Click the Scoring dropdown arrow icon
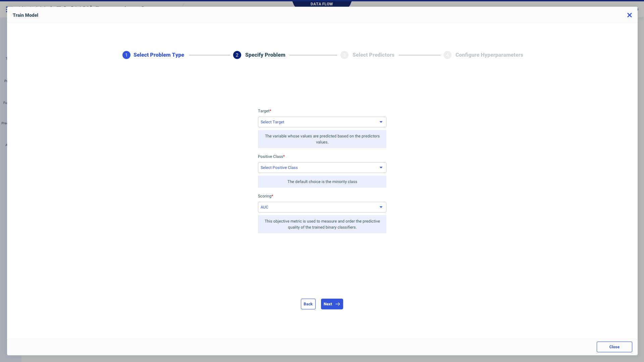Screen dimensions: 644x362 point(381,207)
